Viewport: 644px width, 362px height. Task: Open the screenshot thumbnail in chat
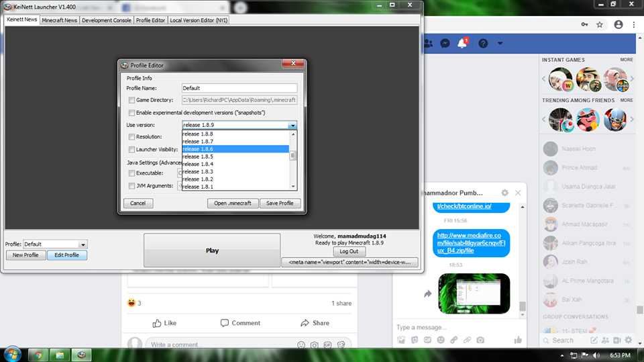point(474,293)
